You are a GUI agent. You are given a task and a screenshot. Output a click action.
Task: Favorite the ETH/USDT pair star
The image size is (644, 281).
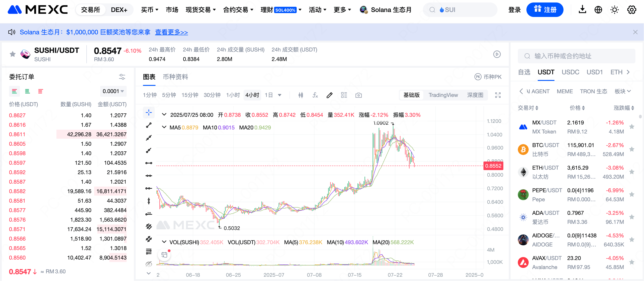coord(632,172)
